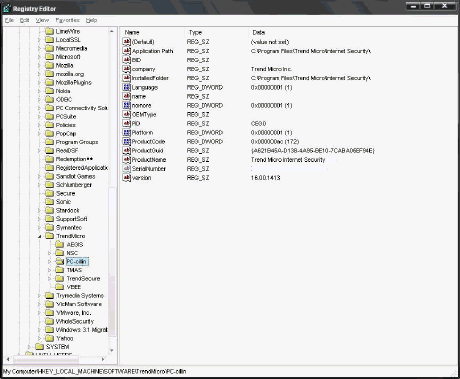Click the NSC folder icon
Image resolution: width=460 pixels, height=379 pixels.
pos(60,253)
